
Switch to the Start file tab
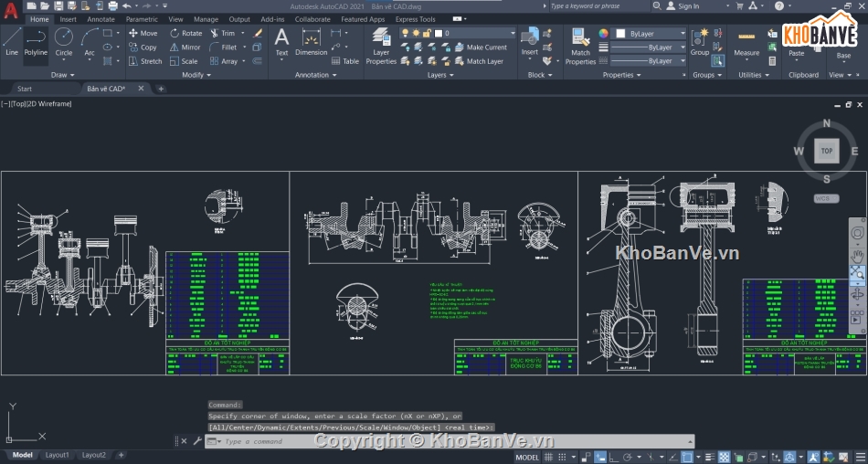(25, 89)
